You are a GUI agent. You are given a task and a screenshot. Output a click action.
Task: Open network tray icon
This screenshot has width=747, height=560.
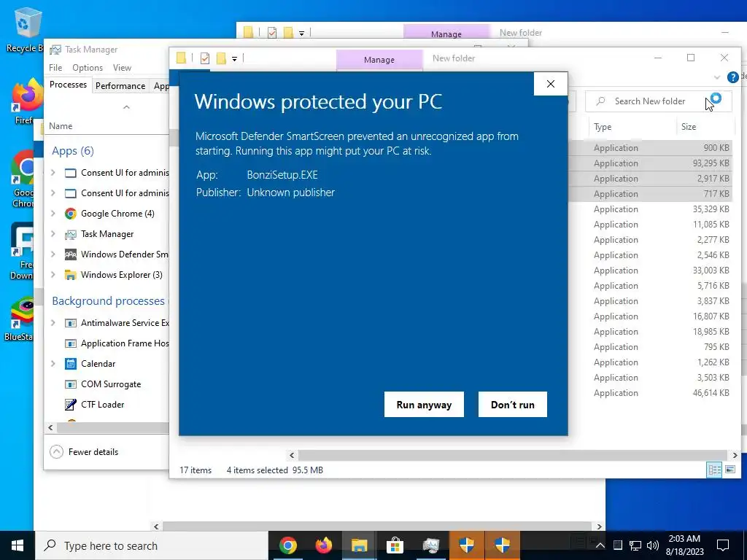click(635, 545)
